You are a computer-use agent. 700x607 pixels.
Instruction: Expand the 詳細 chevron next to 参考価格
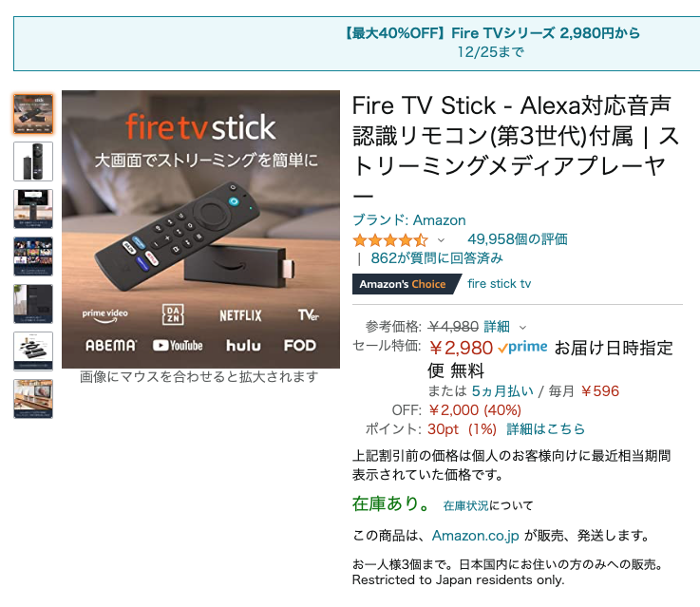click(522, 328)
